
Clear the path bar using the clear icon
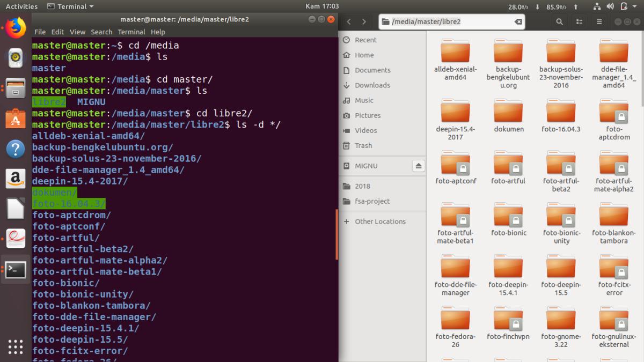tap(517, 21)
